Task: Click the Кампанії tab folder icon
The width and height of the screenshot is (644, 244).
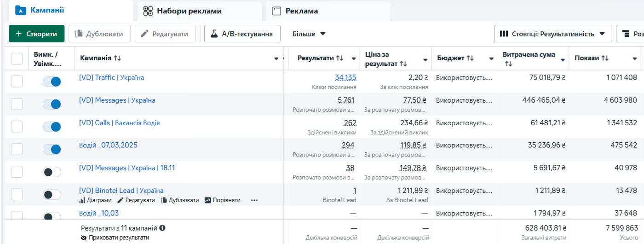Action: click(x=20, y=10)
